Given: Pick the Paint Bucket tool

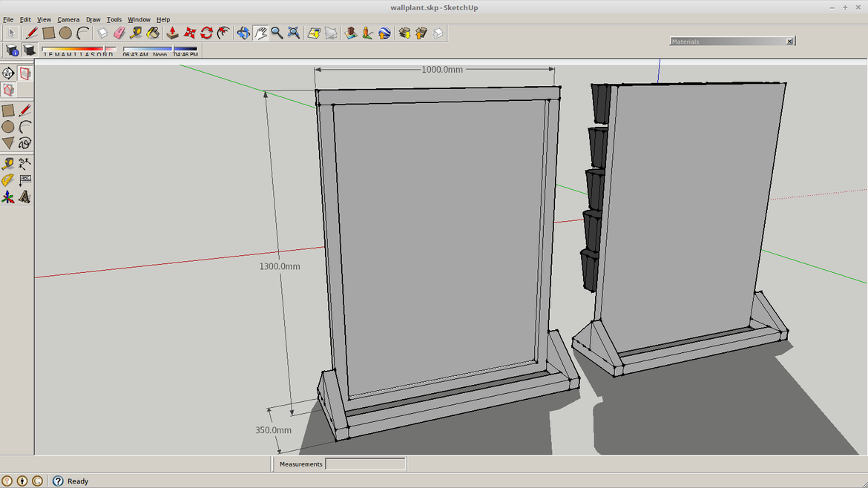Looking at the screenshot, I should click(153, 33).
